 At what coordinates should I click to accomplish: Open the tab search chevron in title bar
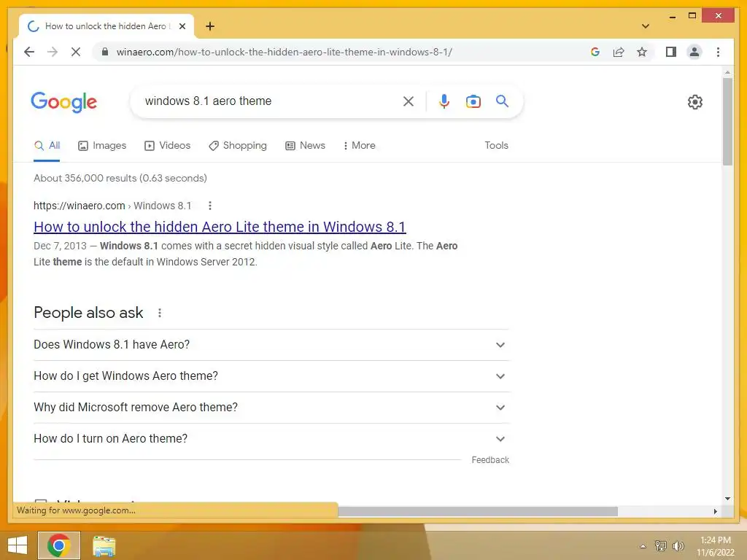click(646, 26)
